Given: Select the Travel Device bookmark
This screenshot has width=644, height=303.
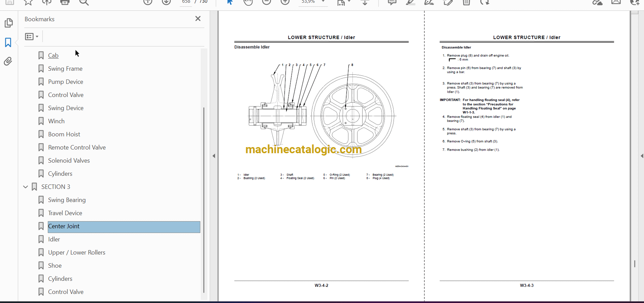Looking at the screenshot, I should [65, 213].
